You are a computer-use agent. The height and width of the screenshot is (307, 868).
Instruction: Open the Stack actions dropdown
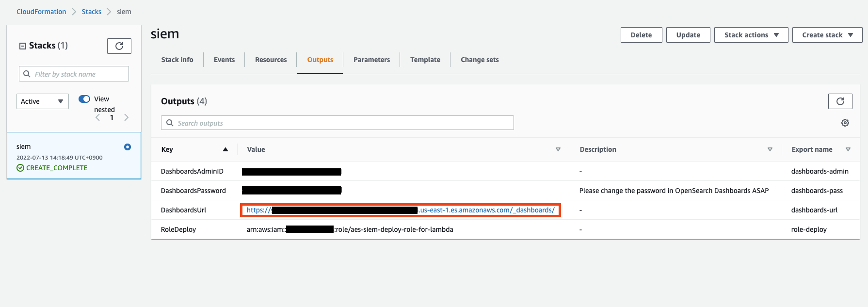click(751, 35)
